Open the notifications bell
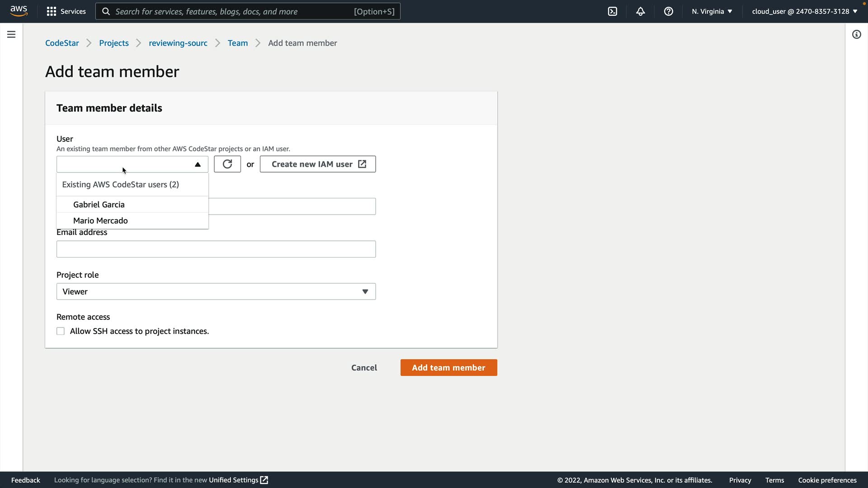Viewport: 868px width, 488px height. [x=640, y=11]
